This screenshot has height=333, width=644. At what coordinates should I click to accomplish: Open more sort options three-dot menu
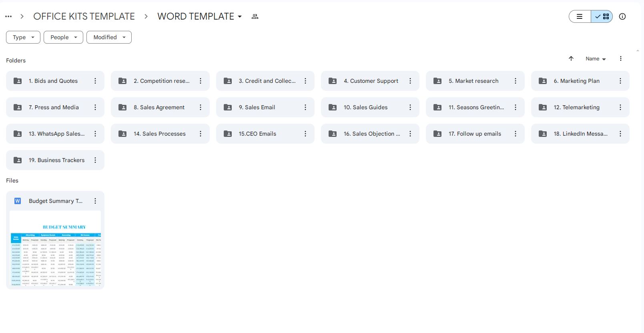click(x=620, y=58)
